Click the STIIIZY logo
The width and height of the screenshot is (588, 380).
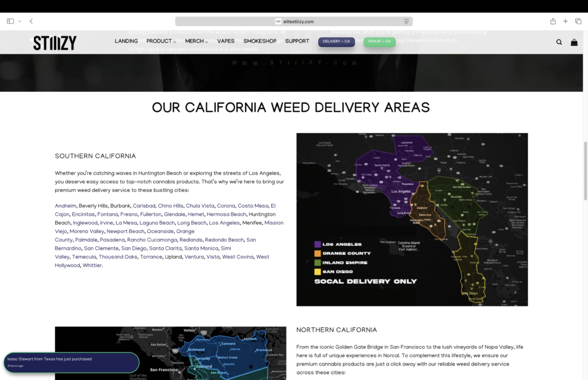(55, 42)
